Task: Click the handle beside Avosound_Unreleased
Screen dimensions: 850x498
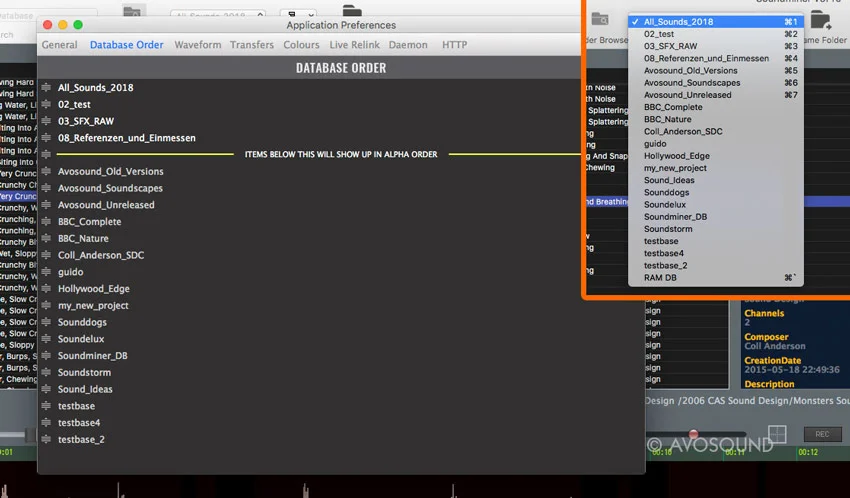Action: click(x=46, y=205)
